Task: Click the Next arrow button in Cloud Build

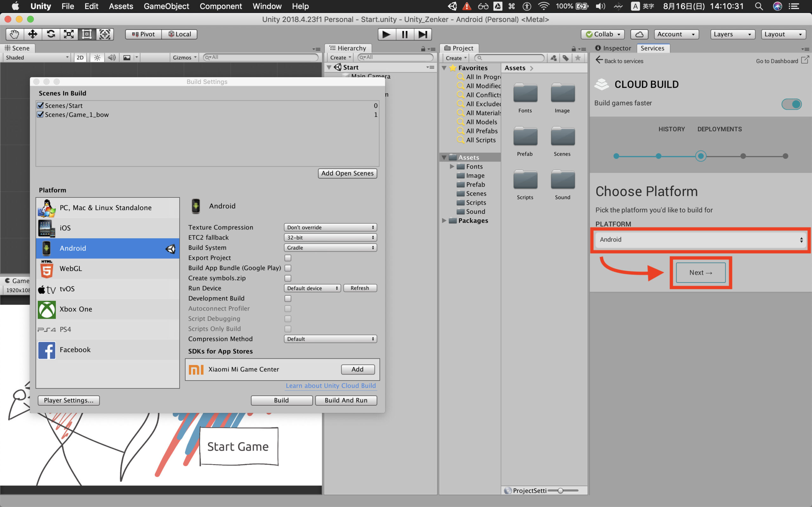Action: pyautogui.click(x=700, y=272)
